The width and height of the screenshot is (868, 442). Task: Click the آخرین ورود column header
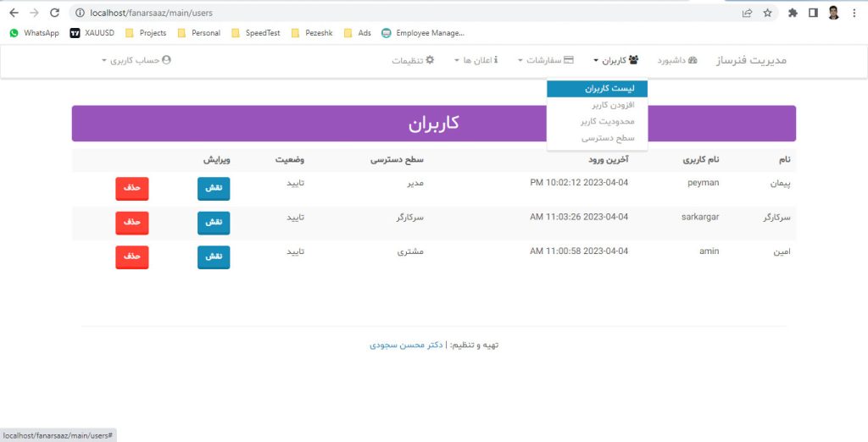[x=609, y=160]
